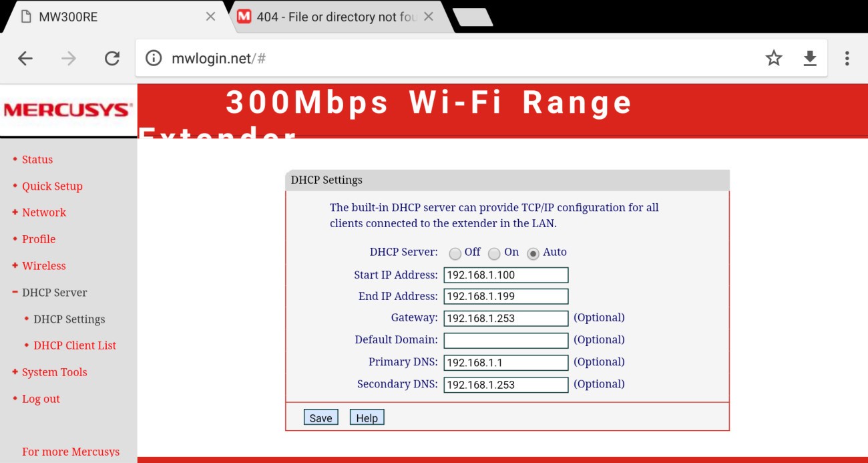The height and width of the screenshot is (463, 868).
Task: Open Help for DHCP settings
Action: point(367,418)
